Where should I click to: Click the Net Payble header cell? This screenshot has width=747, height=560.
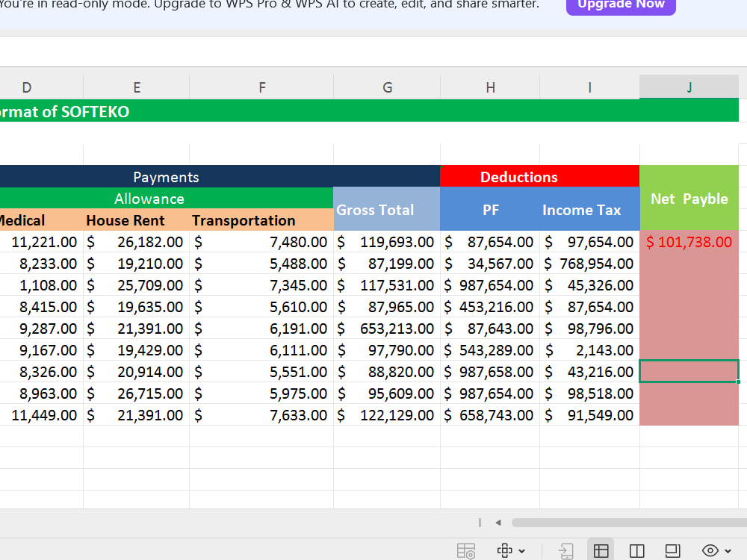click(689, 198)
